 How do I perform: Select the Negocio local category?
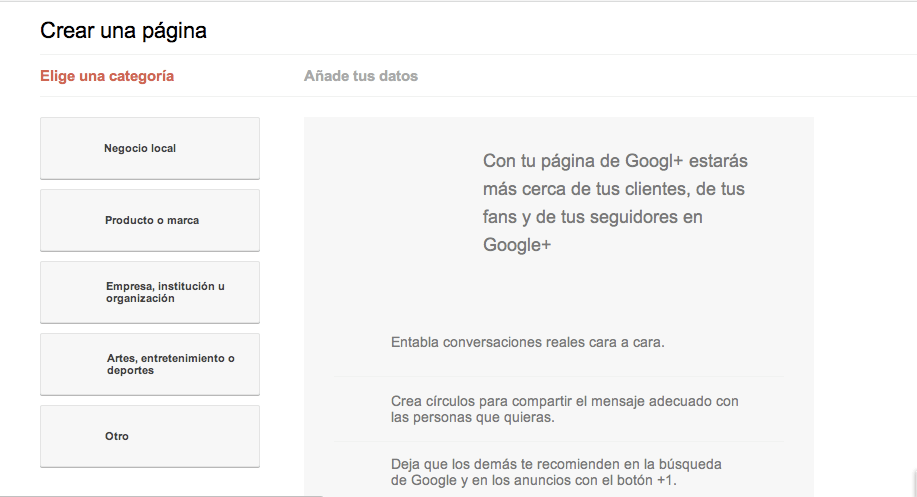coord(149,149)
